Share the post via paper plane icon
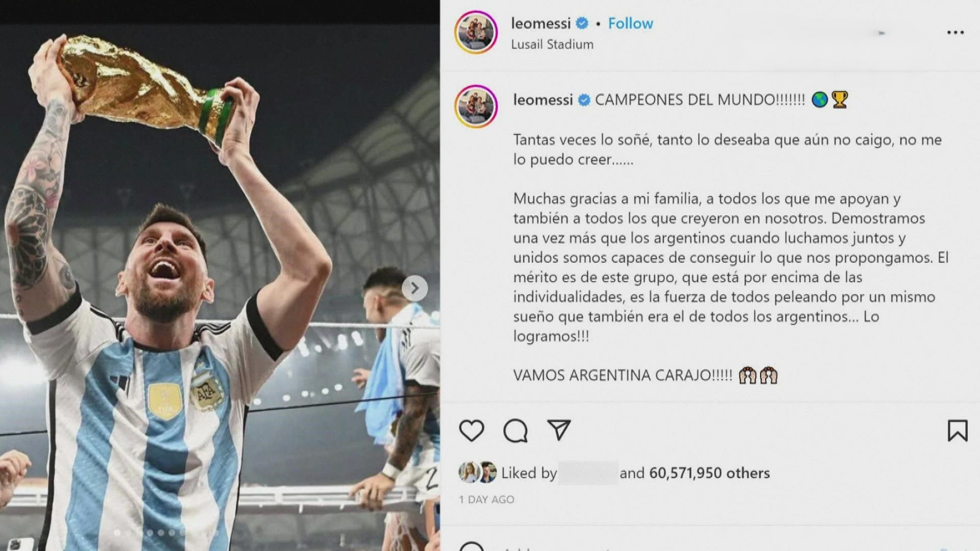 [x=559, y=431]
